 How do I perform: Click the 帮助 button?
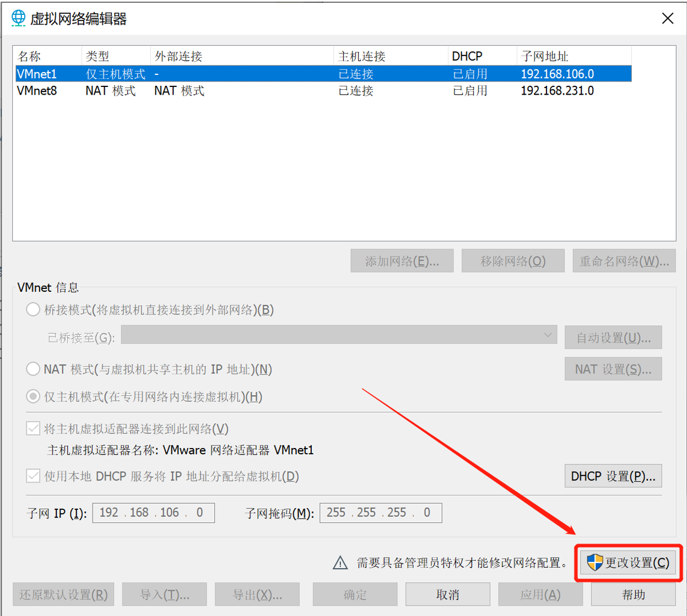click(634, 595)
